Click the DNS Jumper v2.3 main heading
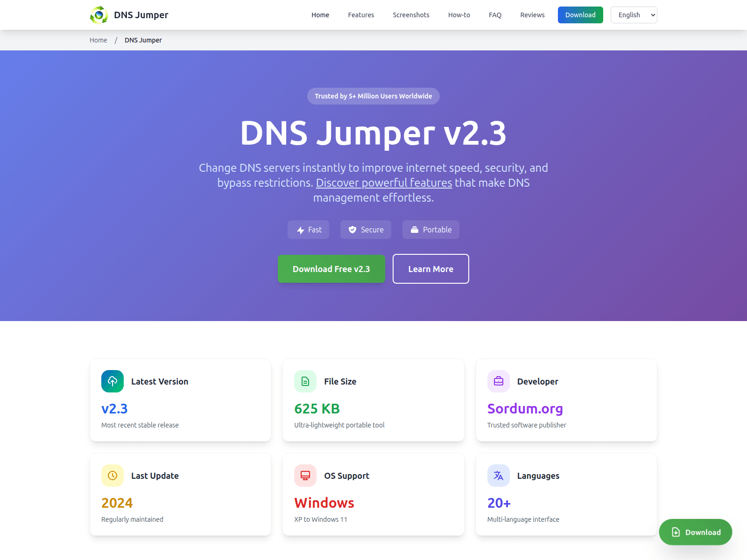The height and width of the screenshot is (560, 747). click(x=373, y=133)
